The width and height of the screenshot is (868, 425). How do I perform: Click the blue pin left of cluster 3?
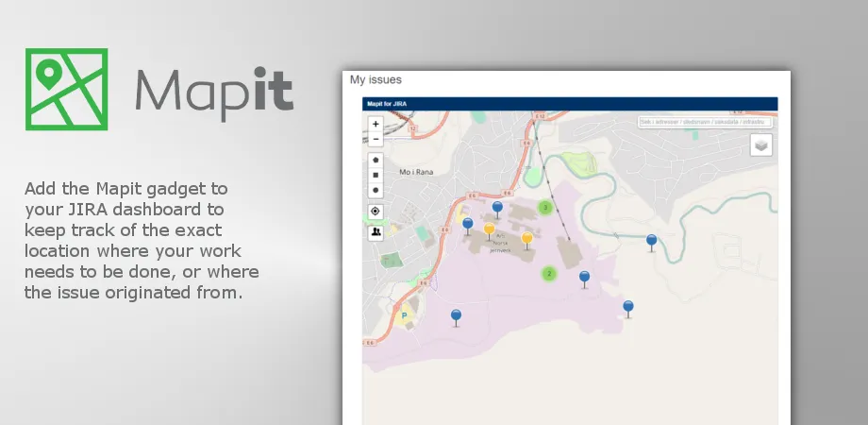pos(497,209)
